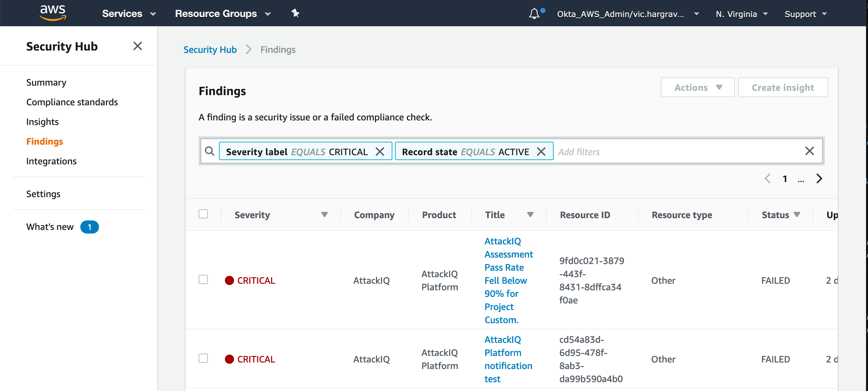Remove the Severity label CRITICAL filter
Image resolution: width=868 pixels, height=391 pixels.
(x=380, y=152)
